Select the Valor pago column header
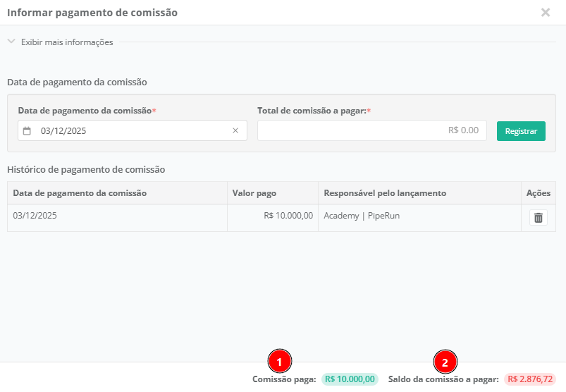Screen dimensions: 566x392 coord(254,193)
